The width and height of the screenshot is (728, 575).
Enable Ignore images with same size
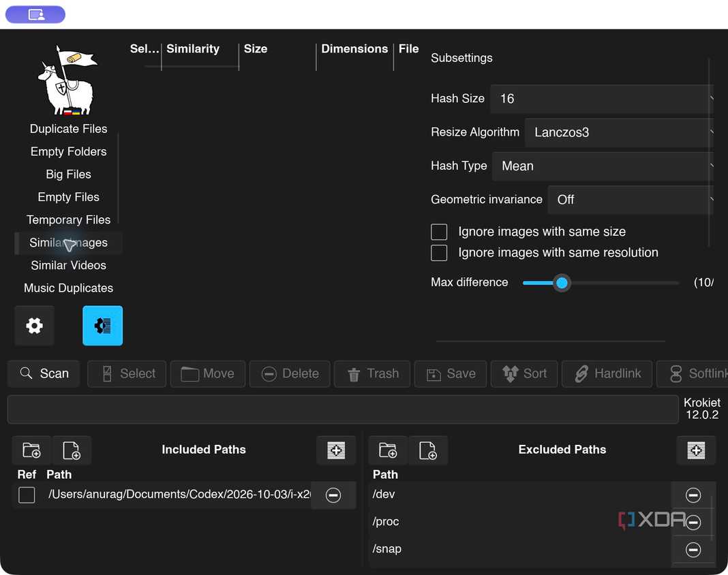click(x=439, y=232)
